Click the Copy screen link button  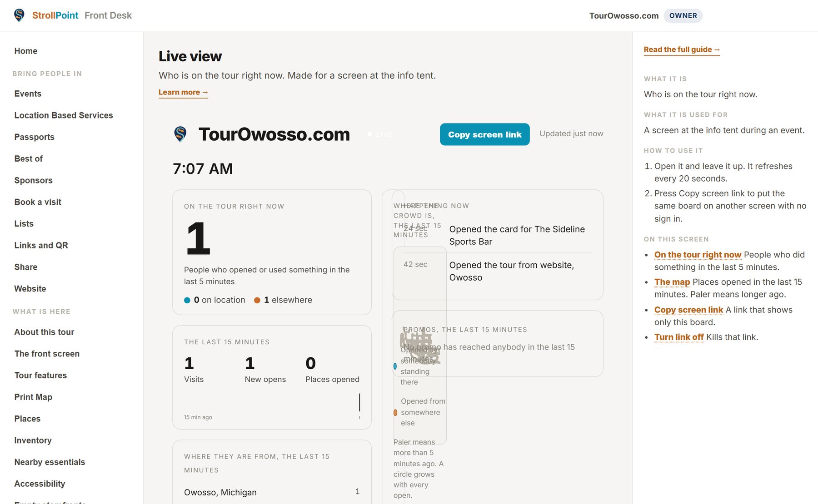(484, 134)
